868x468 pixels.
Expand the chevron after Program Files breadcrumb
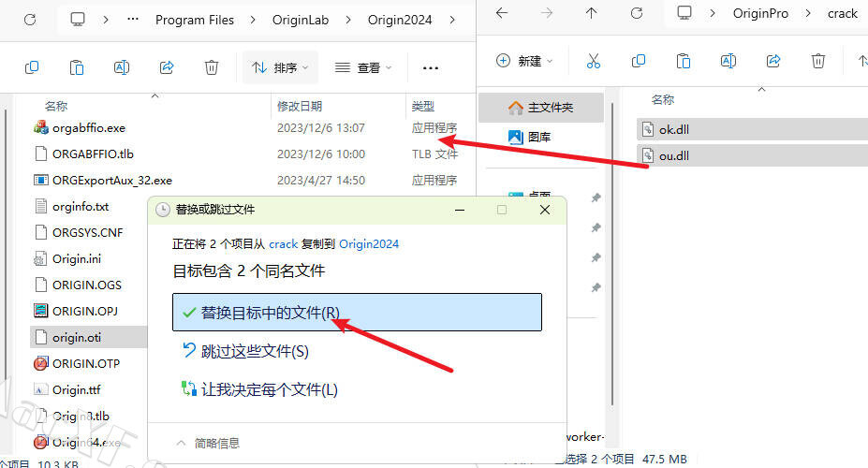coord(253,20)
